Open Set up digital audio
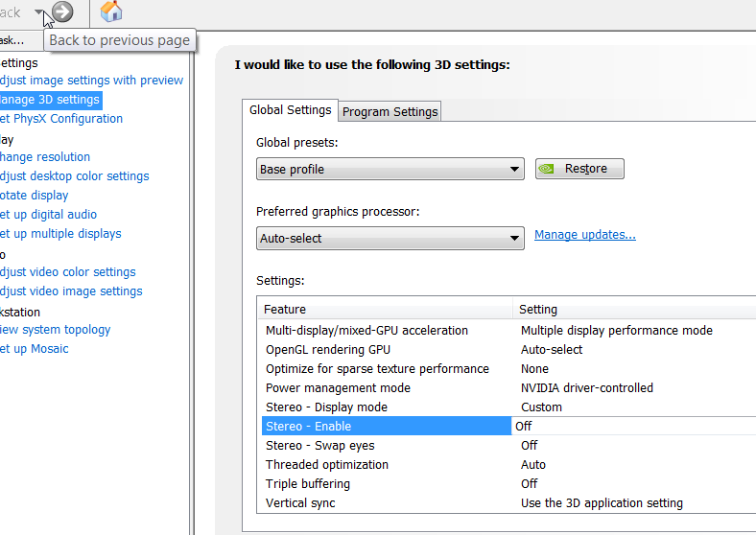 pos(48,215)
